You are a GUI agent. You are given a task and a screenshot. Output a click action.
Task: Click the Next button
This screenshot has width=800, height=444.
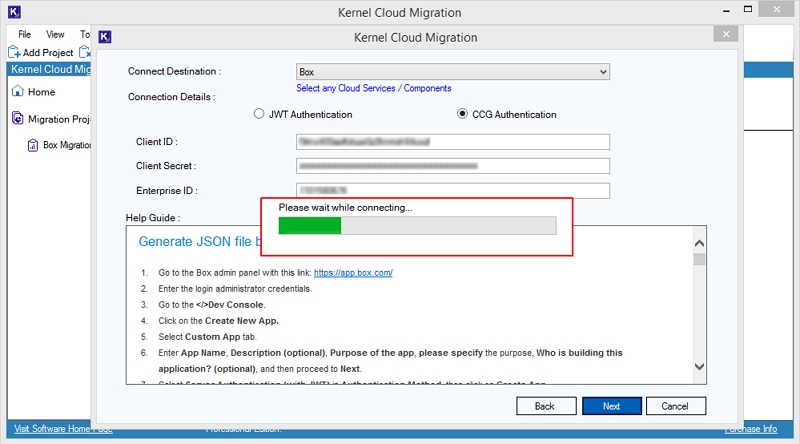(611, 406)
